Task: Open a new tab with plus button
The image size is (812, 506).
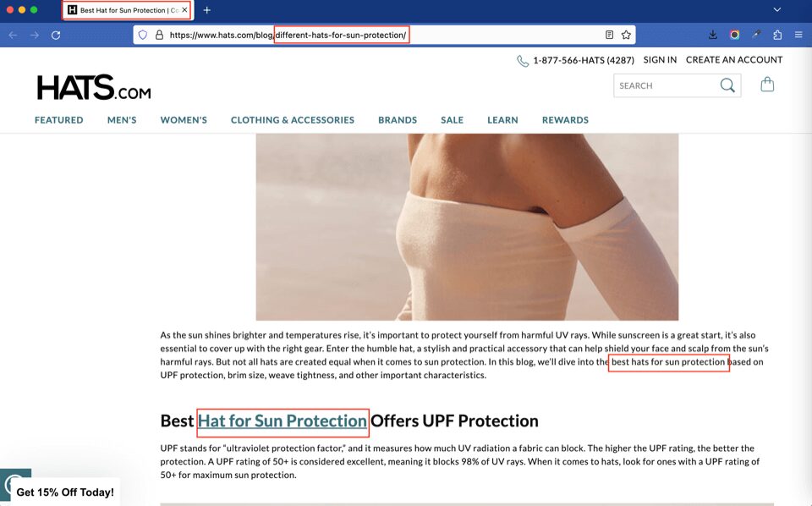Action: (x=207, y=10)
